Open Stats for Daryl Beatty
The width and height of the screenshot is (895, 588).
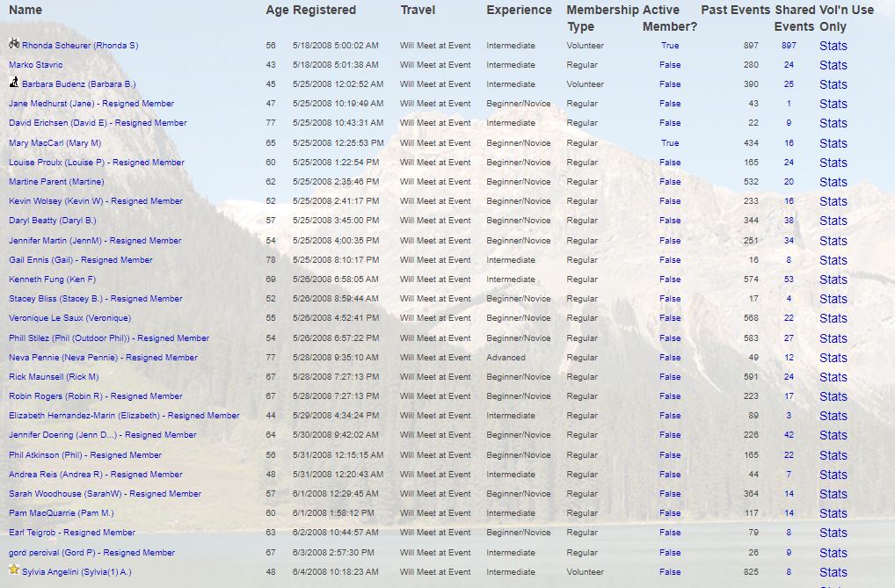[833, 221]
